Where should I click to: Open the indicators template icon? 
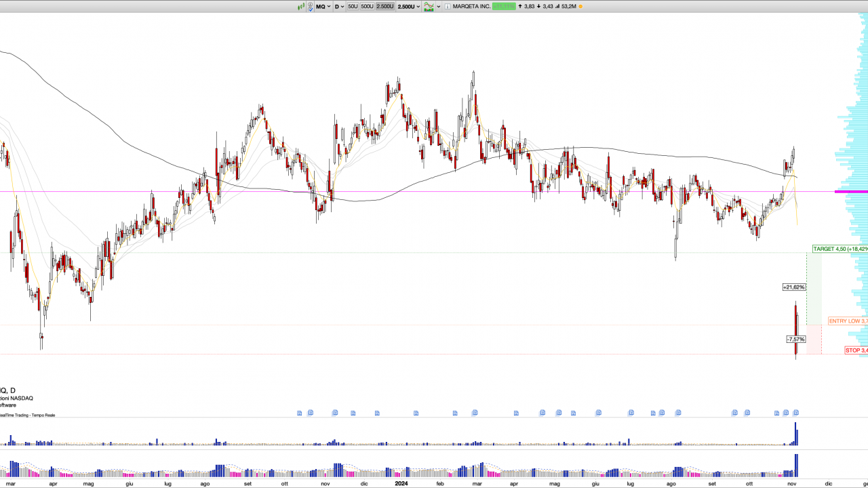click(x=429, y=7)
